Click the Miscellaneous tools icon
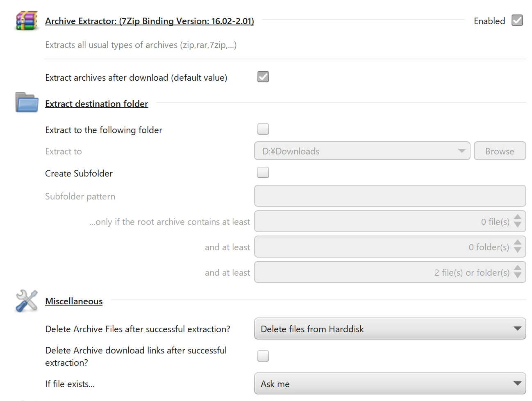Image resolution: width=532 pixels, height=401 pixels. [x=26, y=301]
